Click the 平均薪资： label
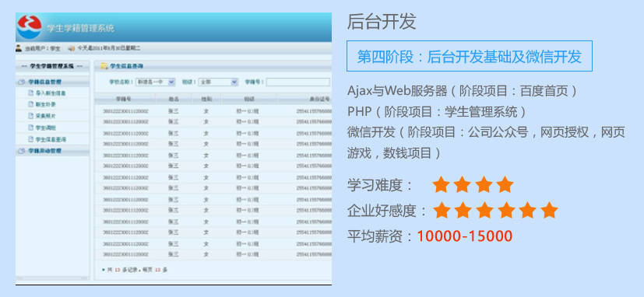Image resolution: width=644 pixels, height=297 pixels. 380,236
